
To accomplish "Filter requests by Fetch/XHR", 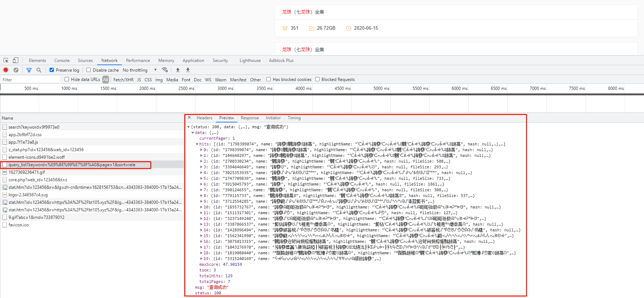I will click(123, 80).
